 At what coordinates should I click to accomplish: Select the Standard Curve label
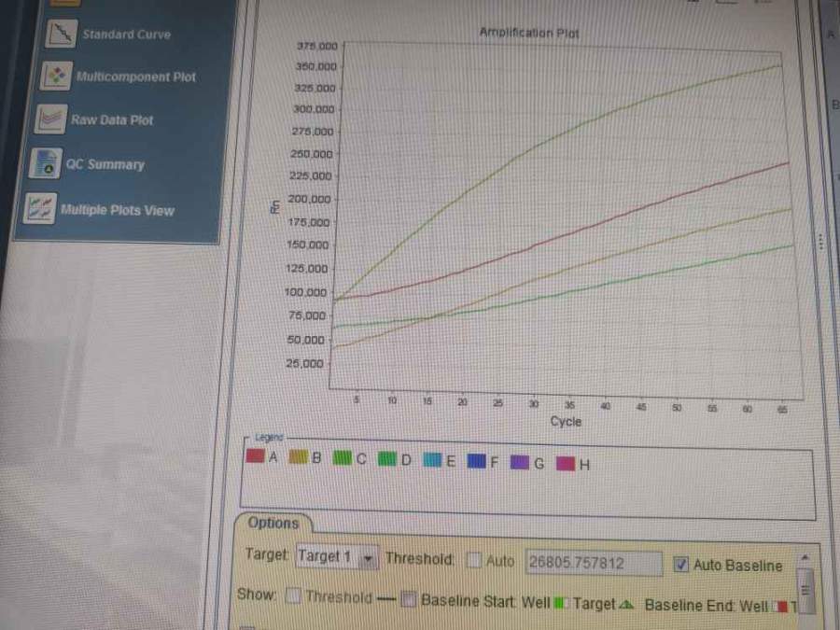point(126,35)
